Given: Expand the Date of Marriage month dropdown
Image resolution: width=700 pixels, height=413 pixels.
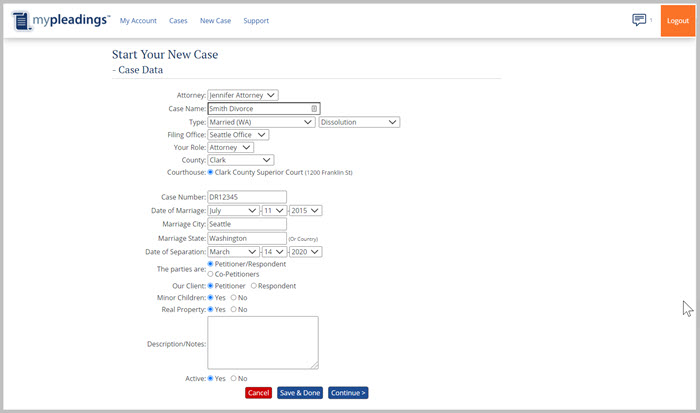Looking at the screenshot, I should point(232,210).
